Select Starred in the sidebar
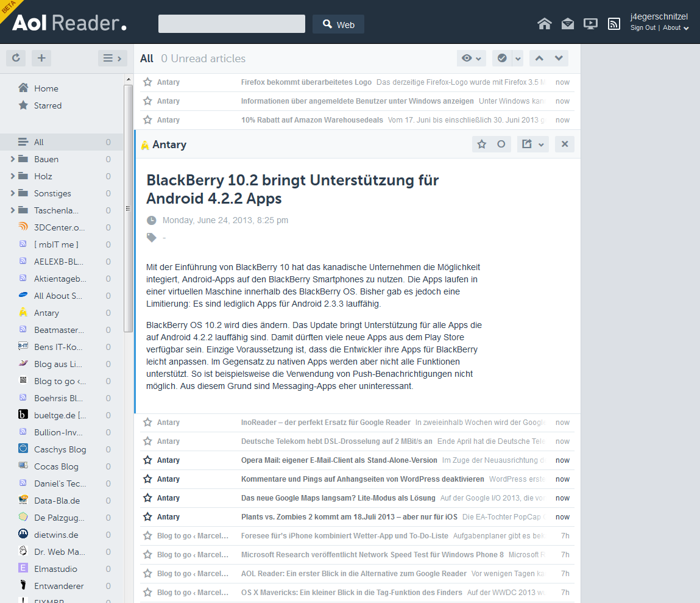The image size is (700, 603). pos(48,105)
